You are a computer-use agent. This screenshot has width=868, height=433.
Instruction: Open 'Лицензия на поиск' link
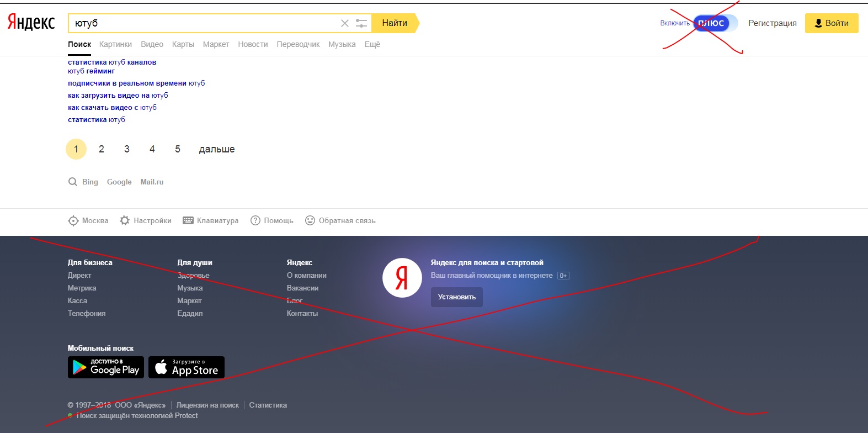pos(207,405)
